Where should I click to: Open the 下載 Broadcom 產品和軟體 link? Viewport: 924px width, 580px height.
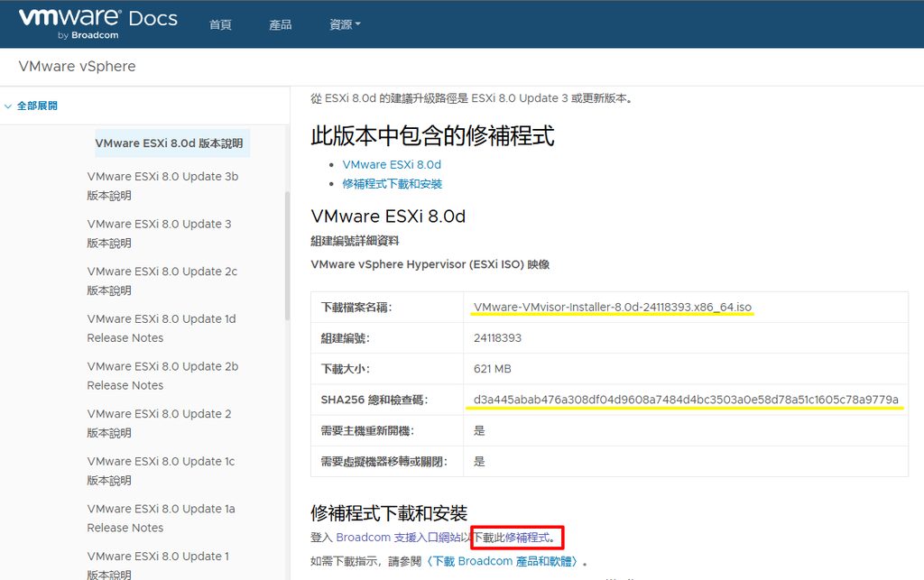pyautogui.click(x=503, y=561)
